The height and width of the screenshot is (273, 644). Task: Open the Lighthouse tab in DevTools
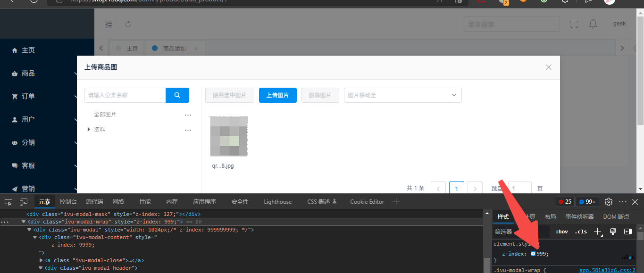point(277,202)
